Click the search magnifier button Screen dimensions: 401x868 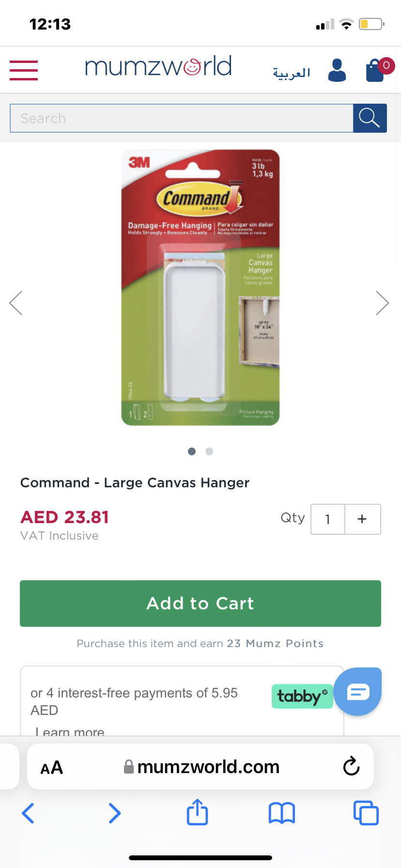(x=370, y=118)
